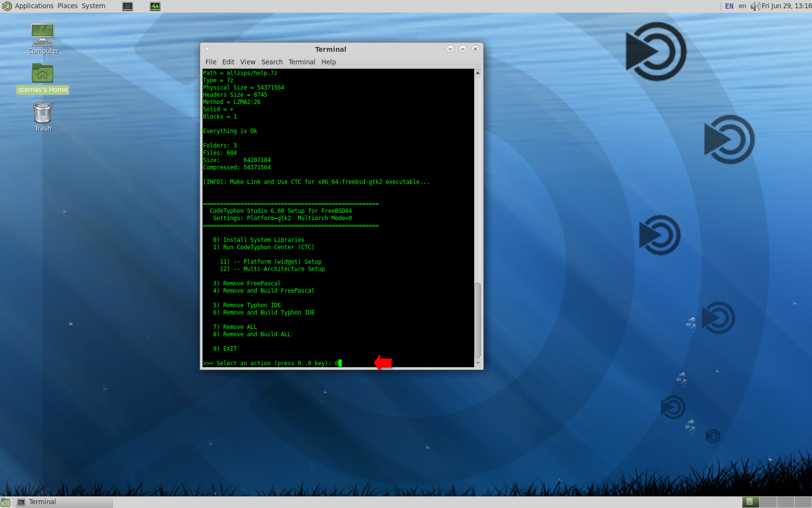This screenshot has width=812, height=508.
Task: Open the Terminal File menu
Action: (211, 62)
